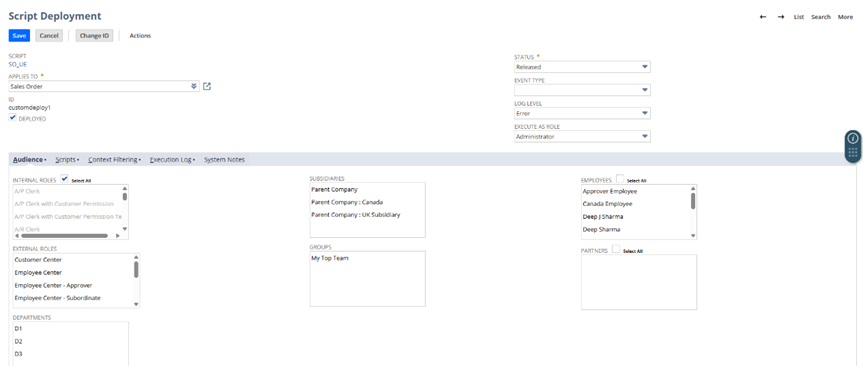863x366 pixels.
Task: Open Applies To record in new window
Action: (x=207, y=86)
